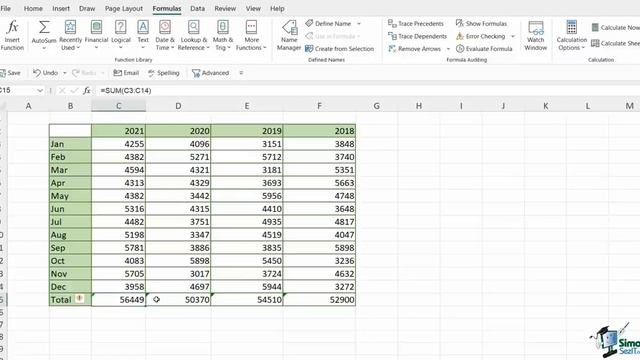The width and height of the screenshot is (640, 360).
Task: Click in the formula bar text
Action: click(126, 91)
